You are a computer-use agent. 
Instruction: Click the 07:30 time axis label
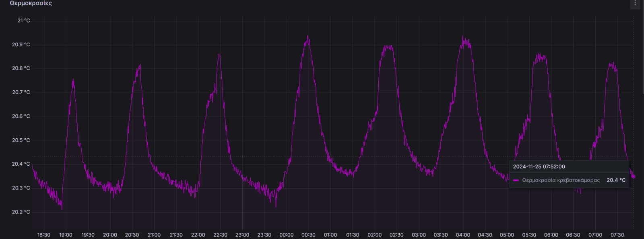click(x=617, y=235)
